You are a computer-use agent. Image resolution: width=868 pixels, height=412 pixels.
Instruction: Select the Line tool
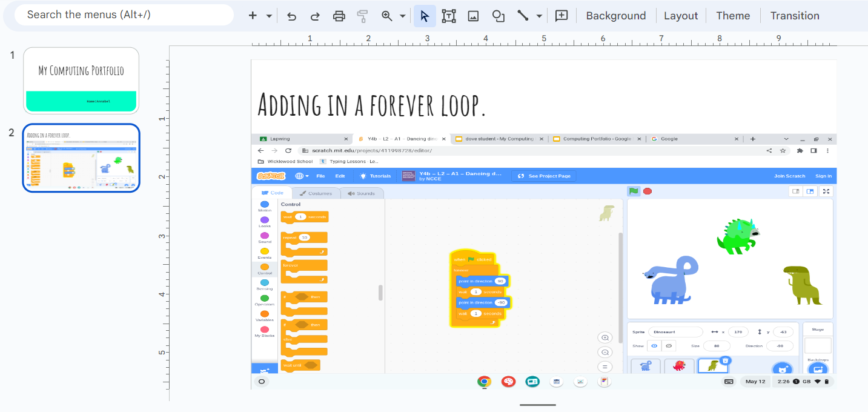[523, 16]
